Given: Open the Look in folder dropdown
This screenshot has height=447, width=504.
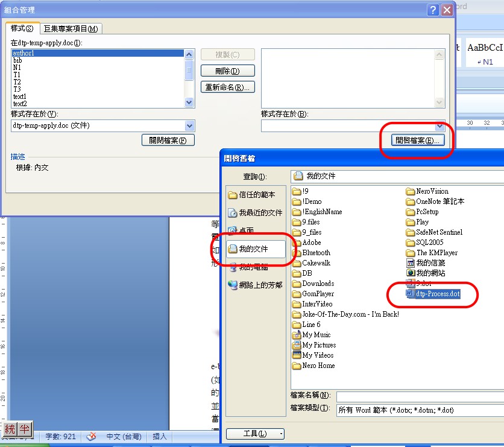Looking at the screenshot, I should click(398, 176).
